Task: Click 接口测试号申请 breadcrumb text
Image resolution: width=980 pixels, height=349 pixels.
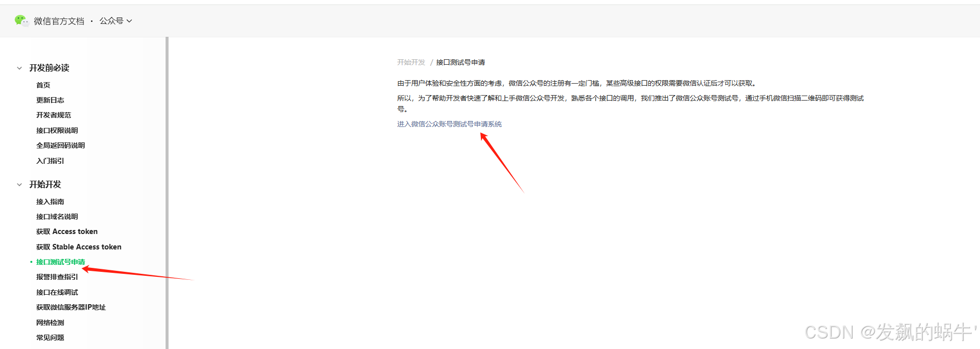Action: coord(460,62)
